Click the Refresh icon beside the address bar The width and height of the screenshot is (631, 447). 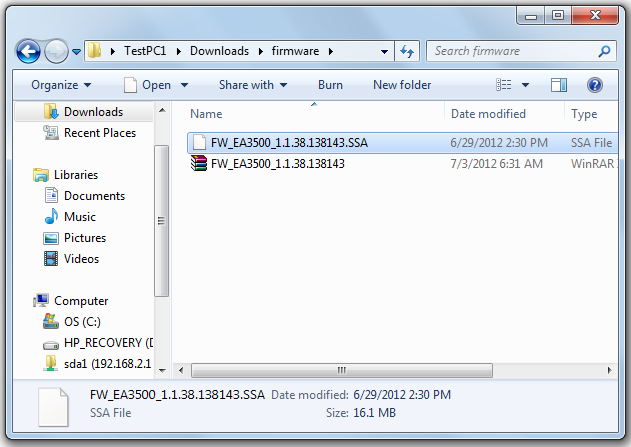[x=407, y=51]
